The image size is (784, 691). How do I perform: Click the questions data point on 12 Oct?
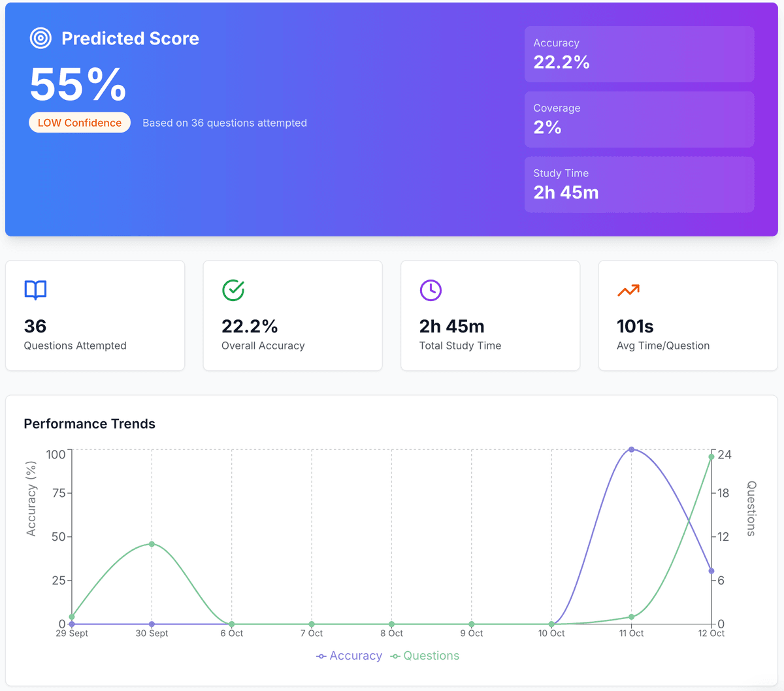(711, 457)
